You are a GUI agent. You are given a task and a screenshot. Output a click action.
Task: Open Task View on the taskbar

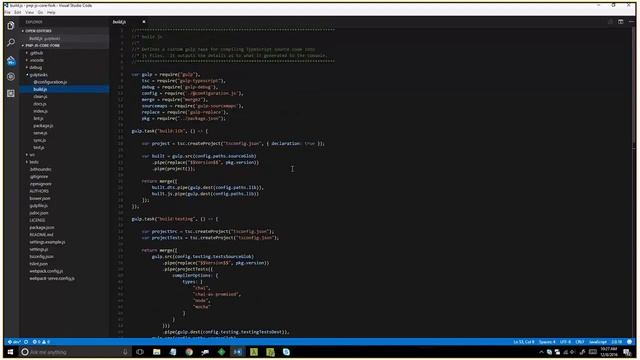click(x=140, y=352)
